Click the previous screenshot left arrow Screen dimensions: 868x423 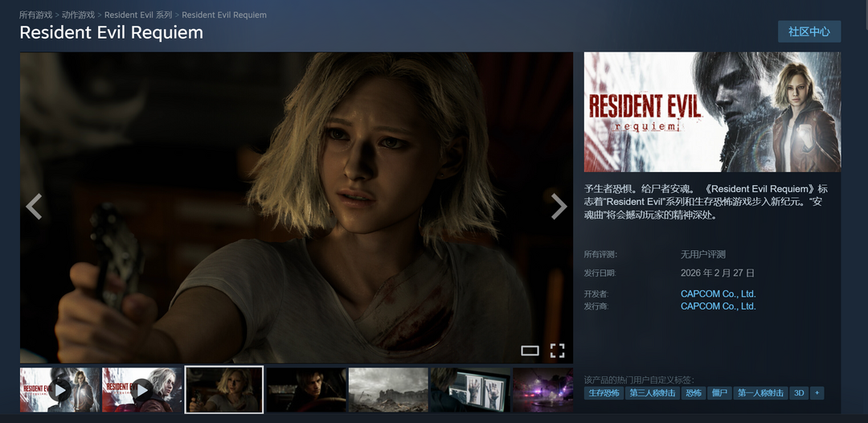[x=34, y=207]
